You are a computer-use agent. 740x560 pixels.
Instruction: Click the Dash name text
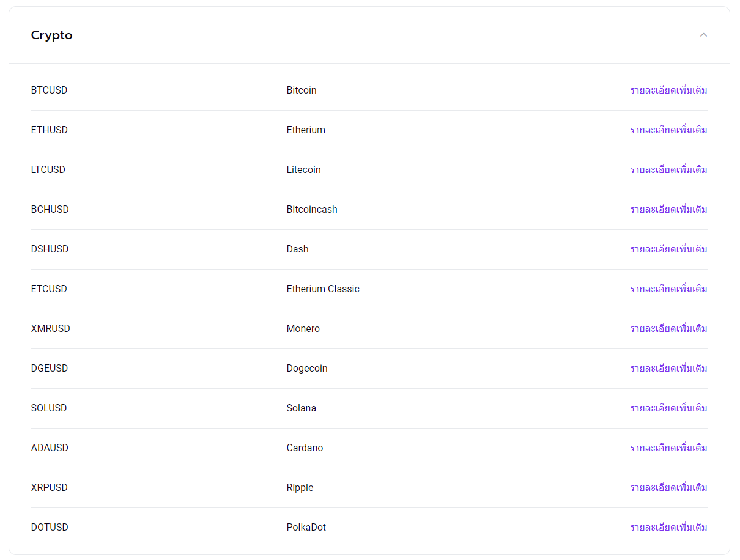298,249
